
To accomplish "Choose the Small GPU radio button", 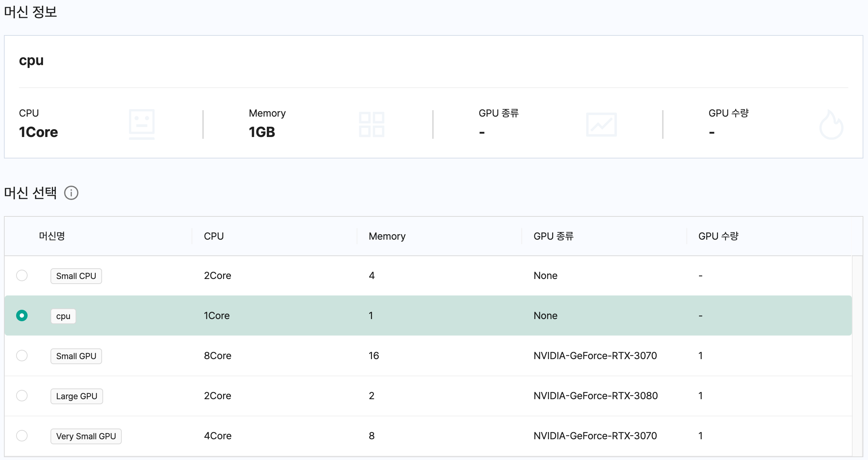I will (22, 356).
